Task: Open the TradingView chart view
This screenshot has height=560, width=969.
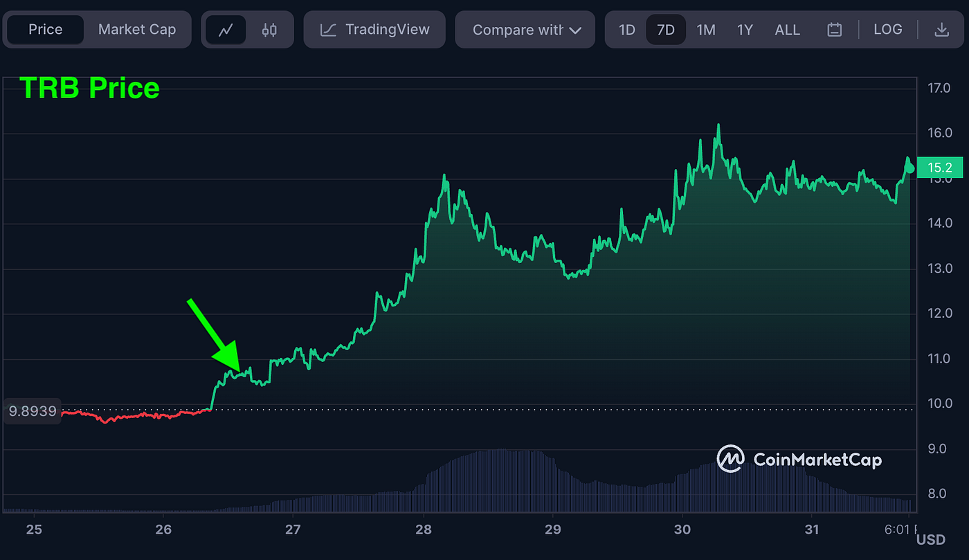Action: pos(374,29)
